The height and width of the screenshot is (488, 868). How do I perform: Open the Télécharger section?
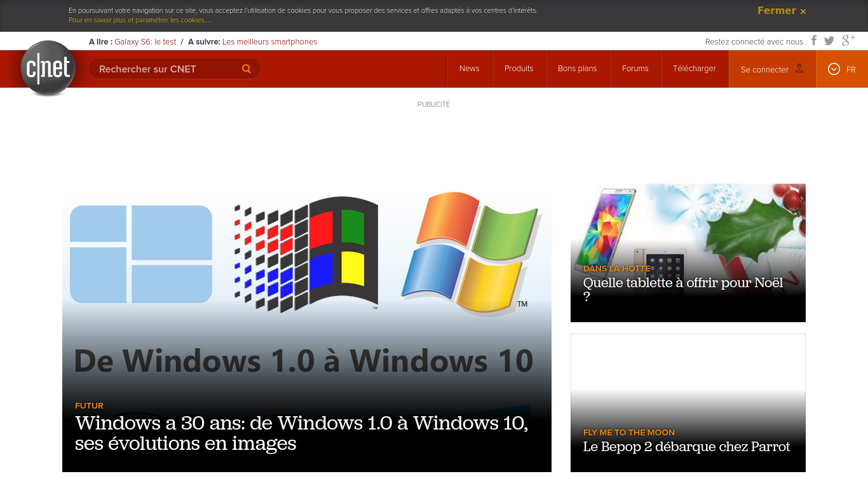point(694,69)
